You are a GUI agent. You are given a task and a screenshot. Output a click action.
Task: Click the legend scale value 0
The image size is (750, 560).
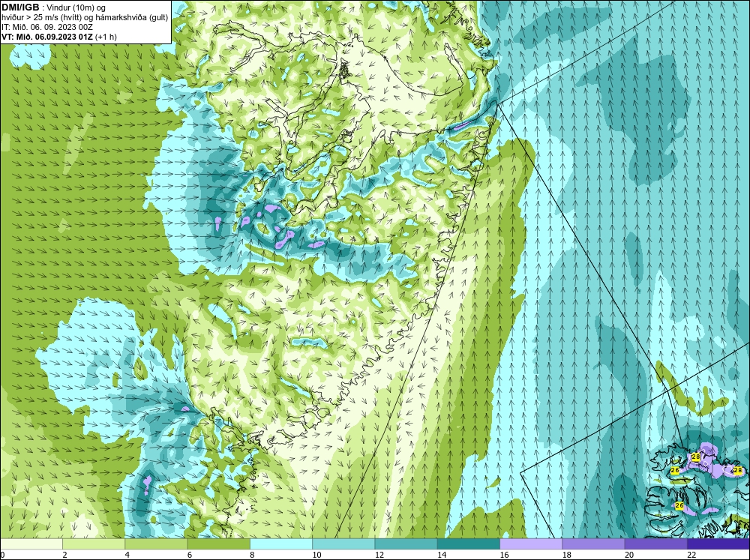point(3,555)
